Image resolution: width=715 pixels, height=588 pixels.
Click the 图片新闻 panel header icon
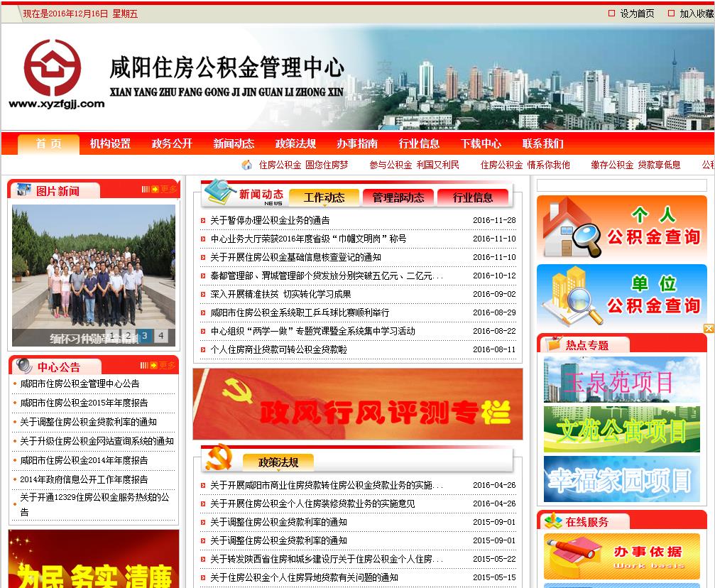(x=23, y=190)
